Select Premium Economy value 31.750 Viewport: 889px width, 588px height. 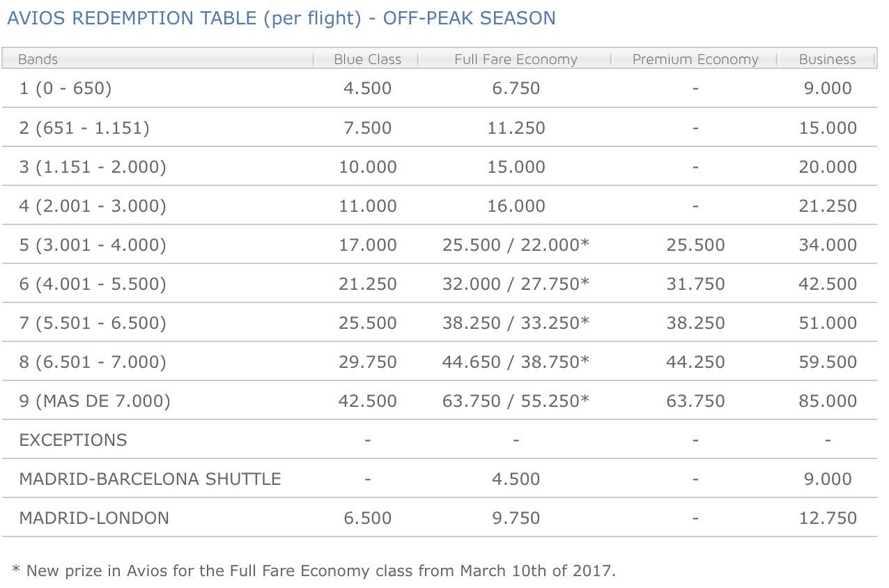click(x=695, y=284)
